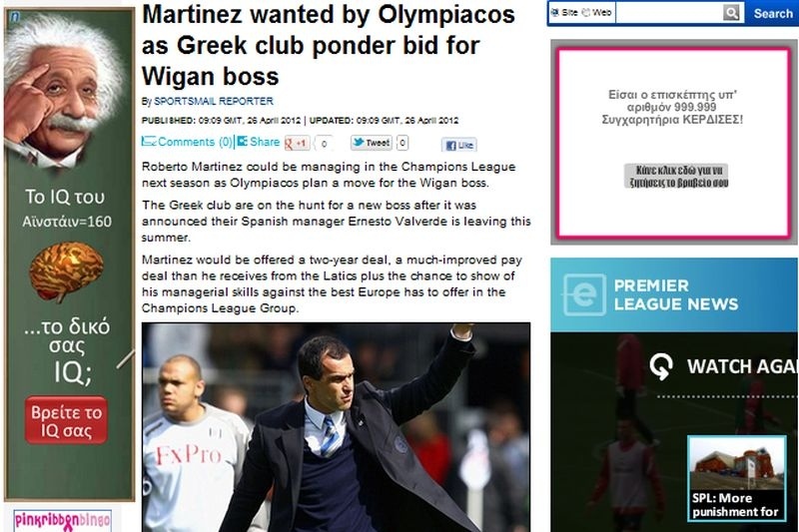Click the blue Search button
Viewport: 799px width, 532px height.
(771, 13)
